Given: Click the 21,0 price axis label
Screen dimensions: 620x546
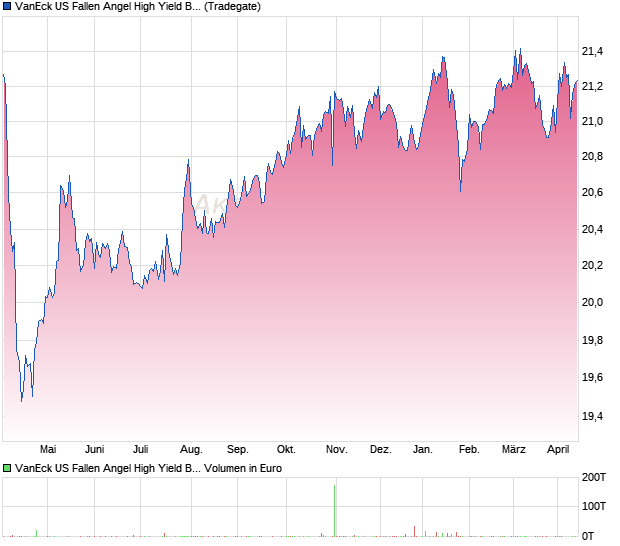Looking at the screenshot, I should 592,121.
